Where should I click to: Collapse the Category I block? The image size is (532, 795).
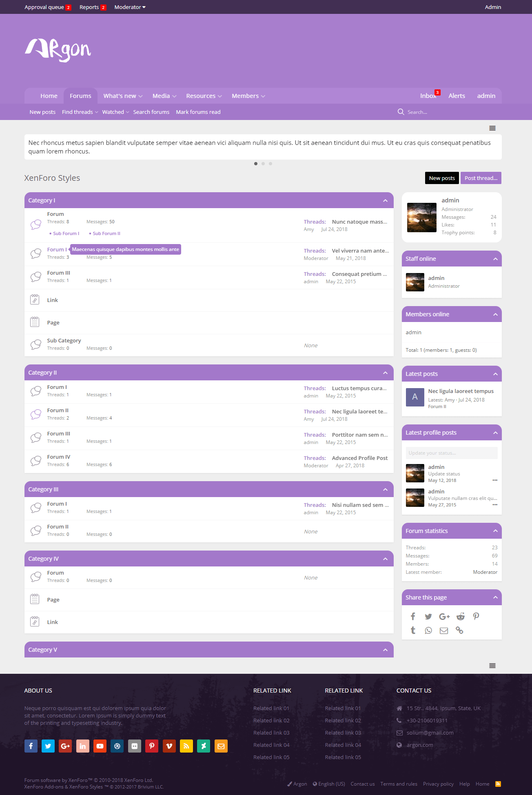pyautogui.click(x=385, y=200)
